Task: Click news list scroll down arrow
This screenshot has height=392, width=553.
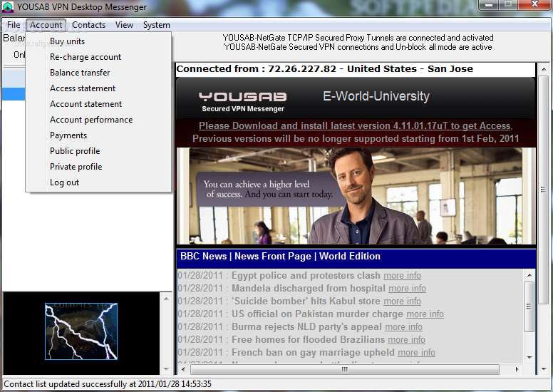Action: tap(529, 358)
